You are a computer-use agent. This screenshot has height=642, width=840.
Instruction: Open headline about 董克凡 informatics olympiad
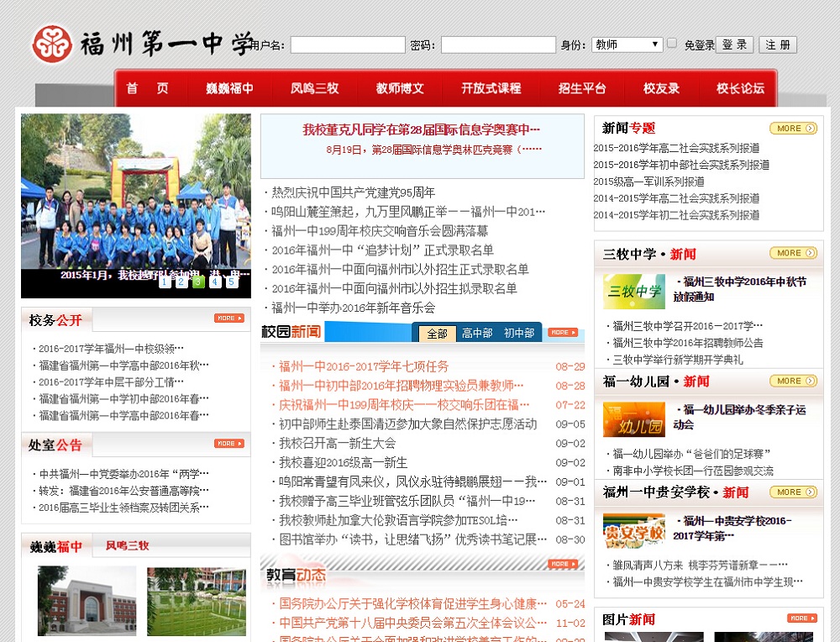click(x=422, y=129)
